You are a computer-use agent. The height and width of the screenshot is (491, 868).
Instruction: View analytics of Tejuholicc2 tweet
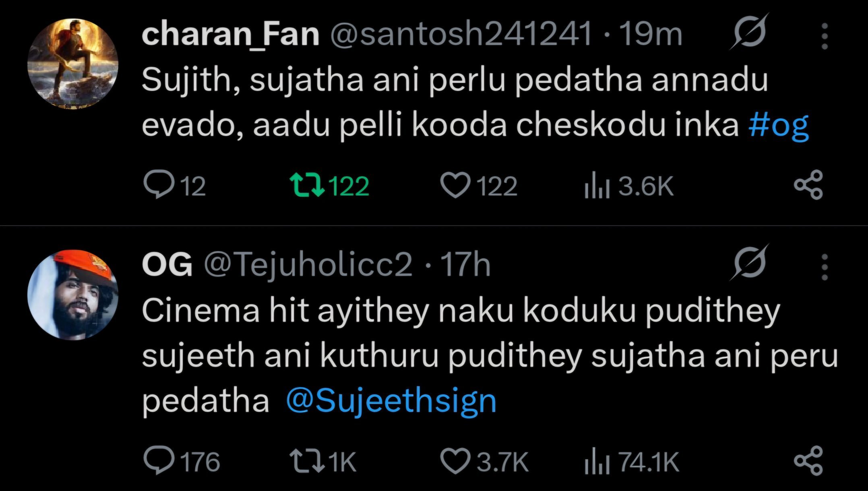pyautogui.click(x=597, y=462)
